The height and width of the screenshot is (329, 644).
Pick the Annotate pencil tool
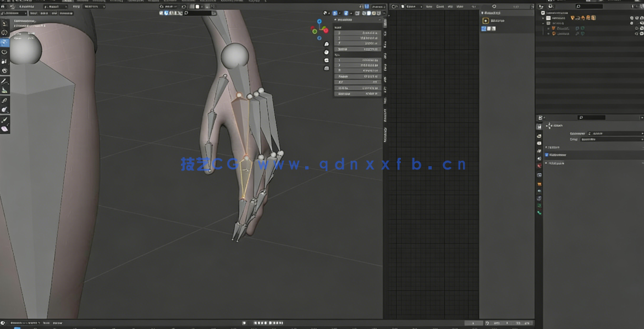[4, 81]
